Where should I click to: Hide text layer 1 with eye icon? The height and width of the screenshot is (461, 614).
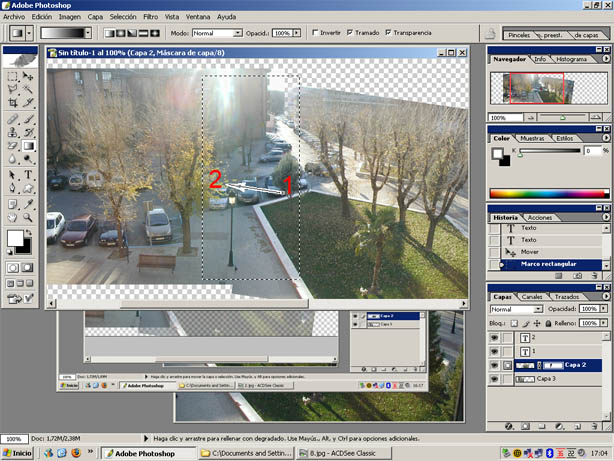coord(495,351)
